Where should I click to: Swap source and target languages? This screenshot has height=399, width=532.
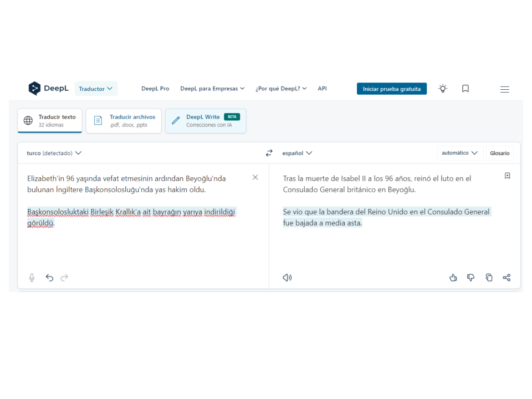click(269, 153)
